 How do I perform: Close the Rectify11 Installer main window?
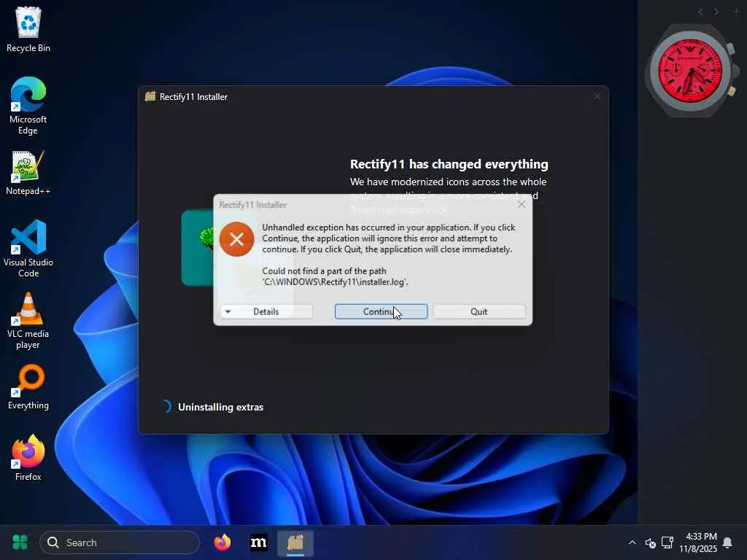[597, 97]
